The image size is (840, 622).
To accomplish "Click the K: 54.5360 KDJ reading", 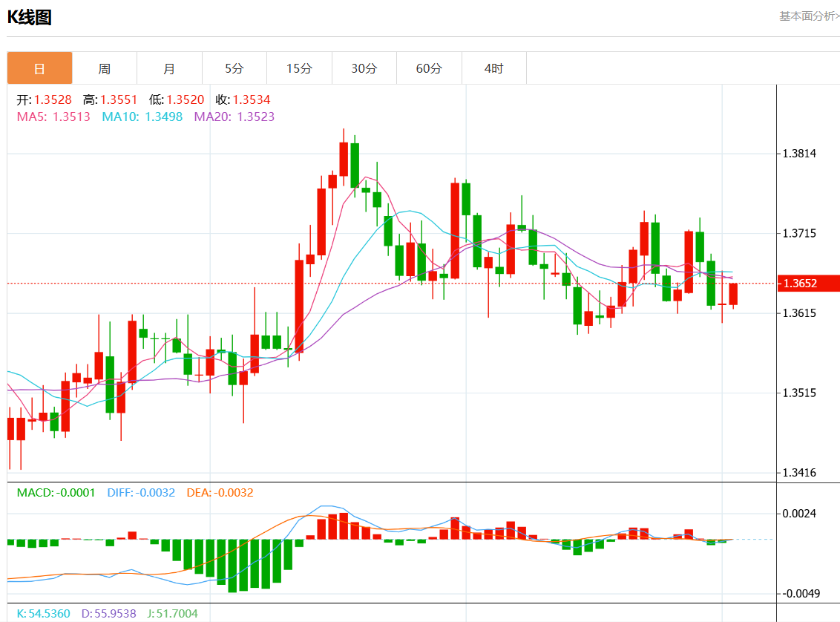I will (x=43, y=614).
